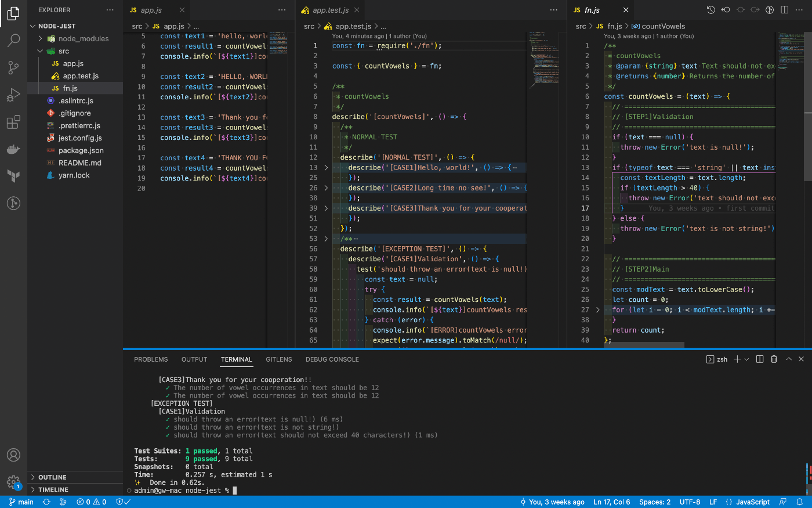The image size is (812, 508).
Task: Open Explorer's more actions ellipsis
Action: (110, 10)
